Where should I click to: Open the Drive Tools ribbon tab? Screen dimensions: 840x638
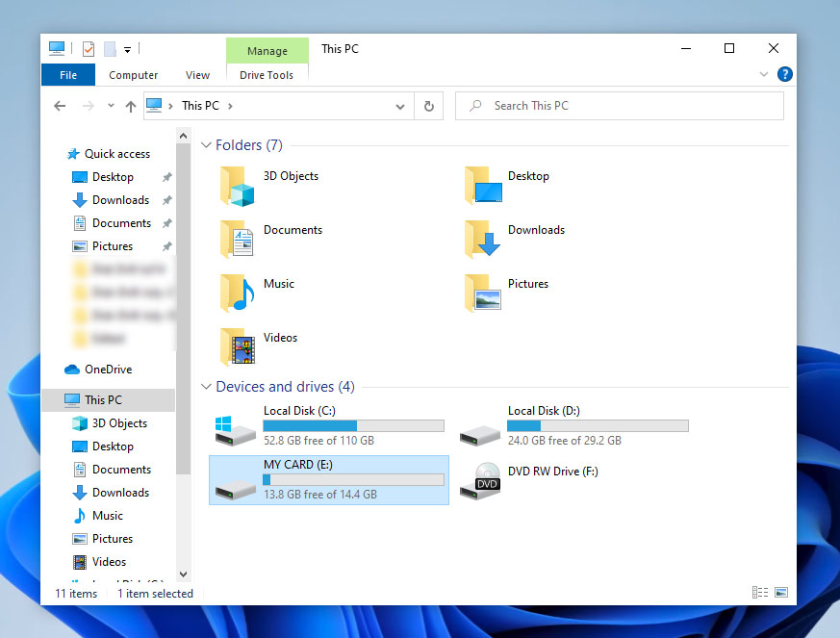pos(267,74)
